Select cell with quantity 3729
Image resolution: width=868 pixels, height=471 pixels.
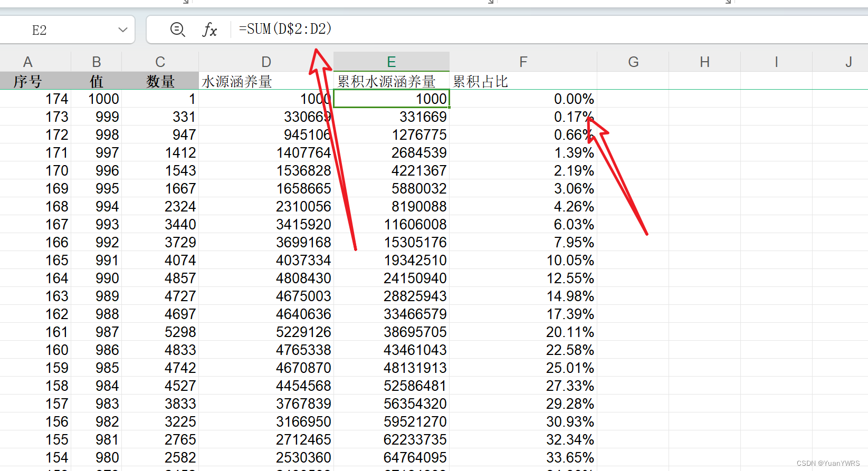click(x=160, y=242)
